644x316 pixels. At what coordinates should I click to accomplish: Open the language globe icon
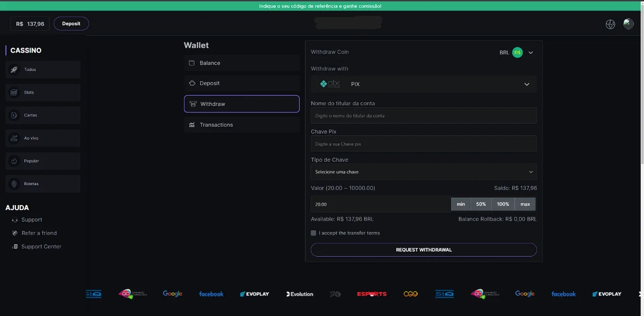(x=610, y=24)
